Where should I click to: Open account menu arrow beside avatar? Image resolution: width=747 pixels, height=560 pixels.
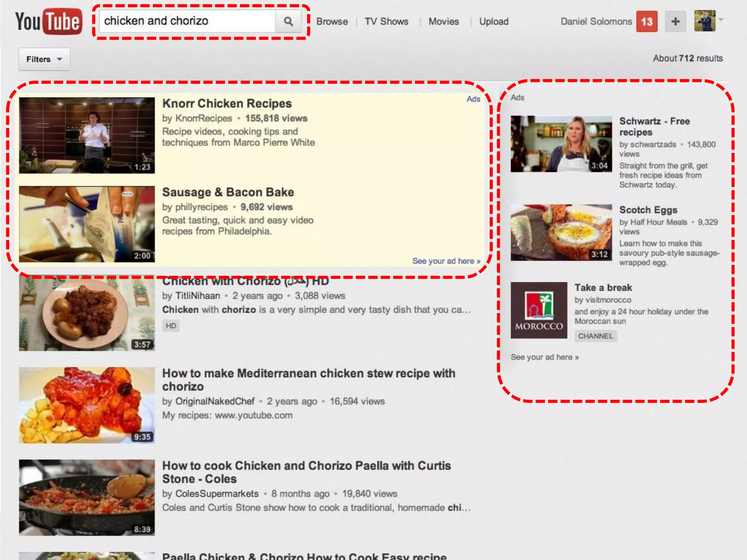point(721,19)
